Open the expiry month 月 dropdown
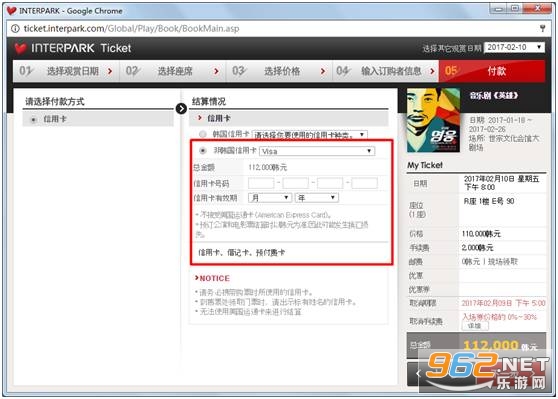The image size is (558, 399). pos(270,198)
